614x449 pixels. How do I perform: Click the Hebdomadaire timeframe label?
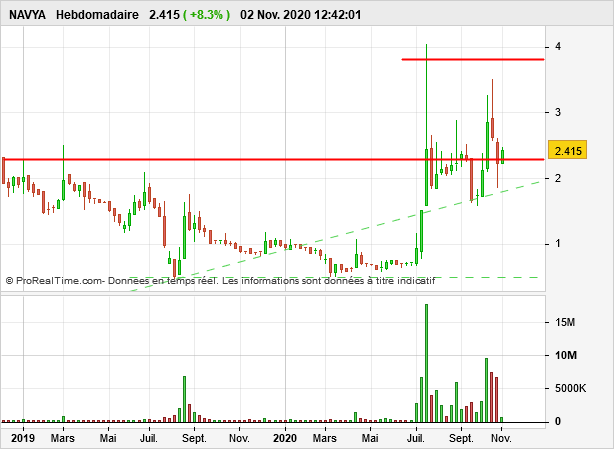click(x=97, y=15)
